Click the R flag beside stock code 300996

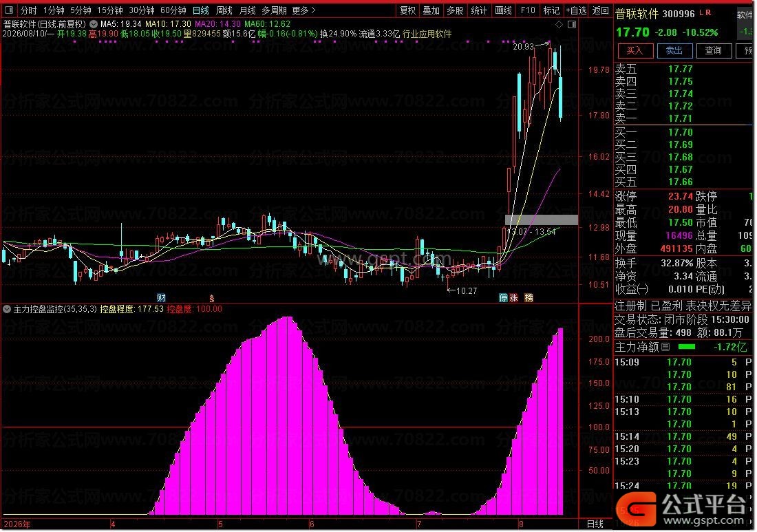click(708, 12)
